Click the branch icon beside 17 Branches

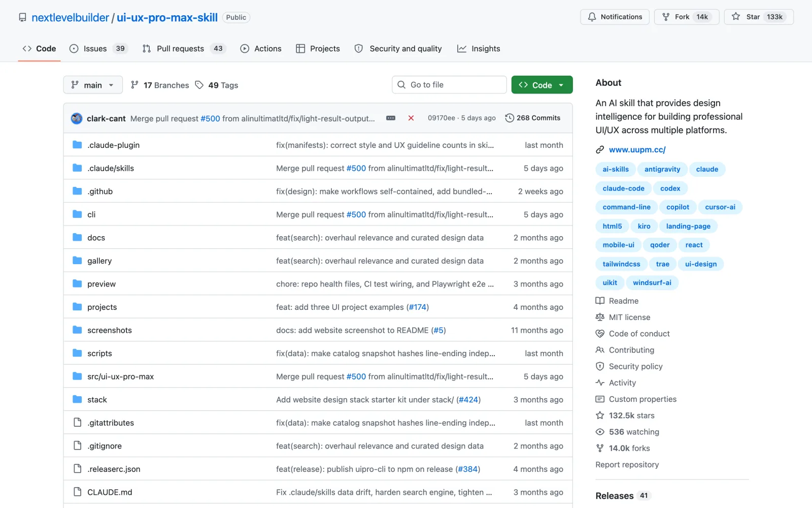pyautogui.click(x=134, y=85)
